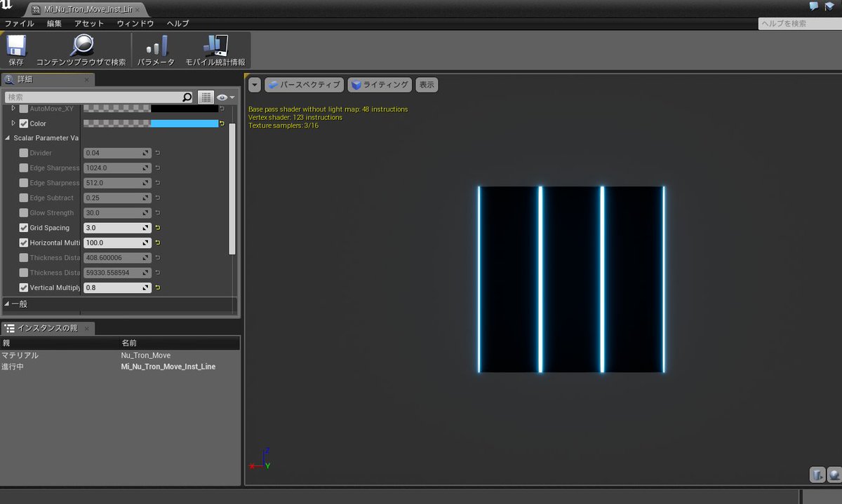Screen dimensions: 842x504
Task: Toggle the property matrix grid view icon
Action: pyautogui.click(x=206, y=97)
